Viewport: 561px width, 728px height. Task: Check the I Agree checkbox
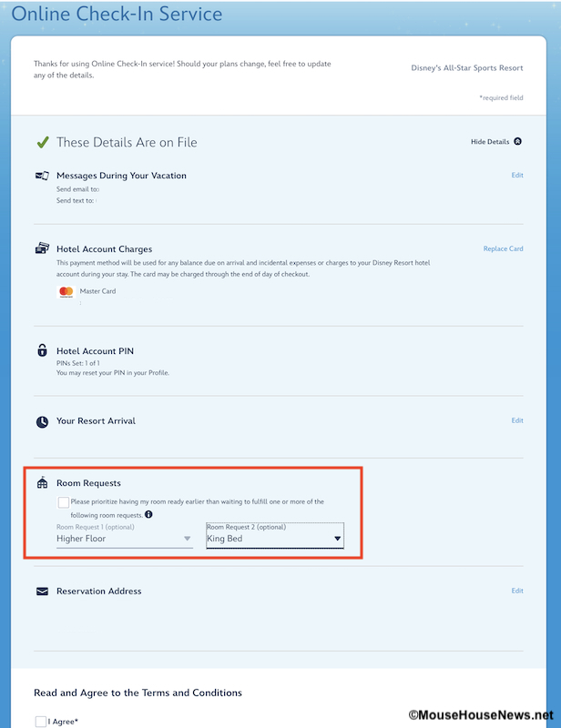41,722
